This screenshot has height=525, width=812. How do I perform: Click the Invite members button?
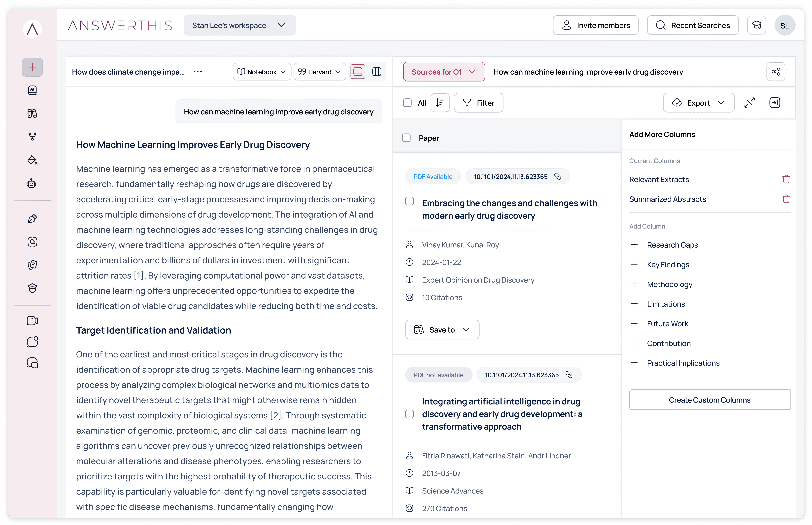[x=595, y=25]
